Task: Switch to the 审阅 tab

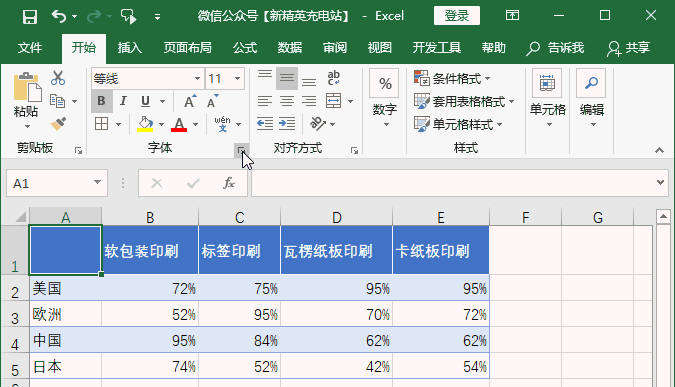Action: (335, 47)
